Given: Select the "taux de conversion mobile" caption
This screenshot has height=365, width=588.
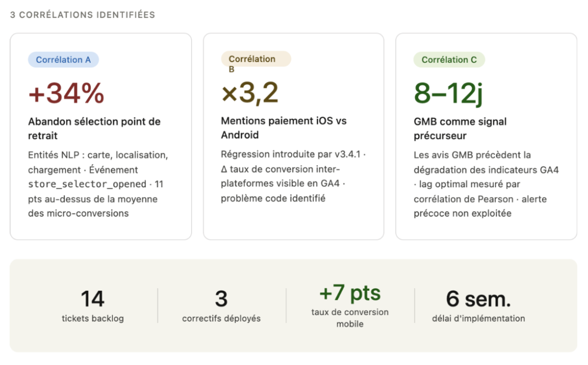Looking at the screenshot, I should pyautogui.click(x=350, y=318).
